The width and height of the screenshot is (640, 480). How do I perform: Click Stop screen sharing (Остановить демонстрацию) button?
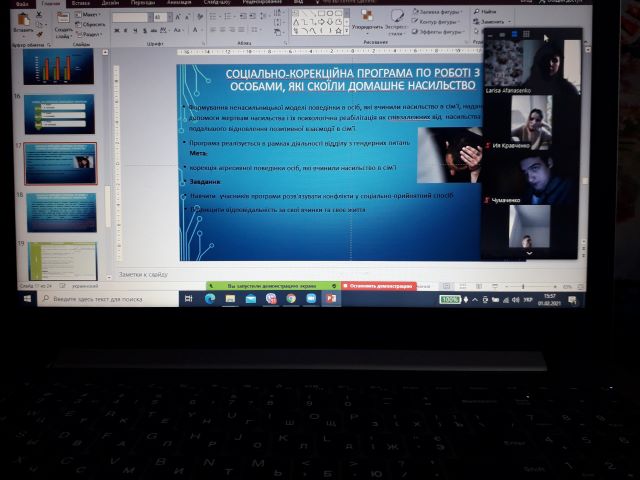[379, 286]
